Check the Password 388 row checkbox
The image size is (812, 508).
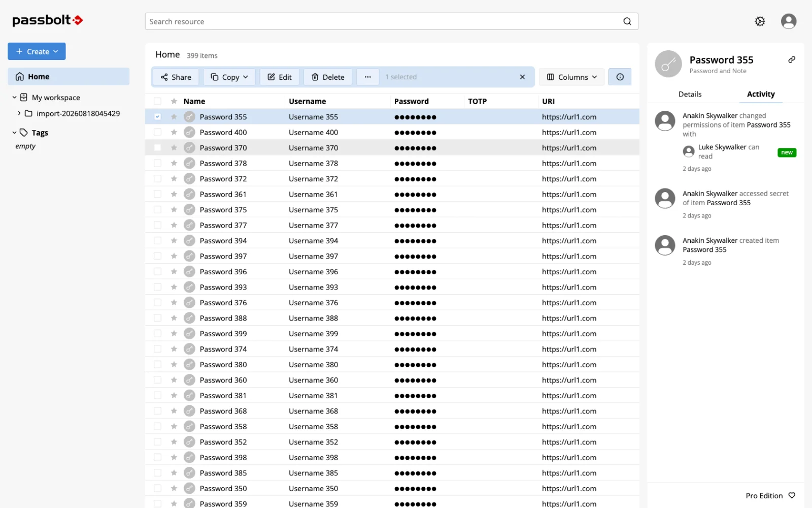(157, 318)
